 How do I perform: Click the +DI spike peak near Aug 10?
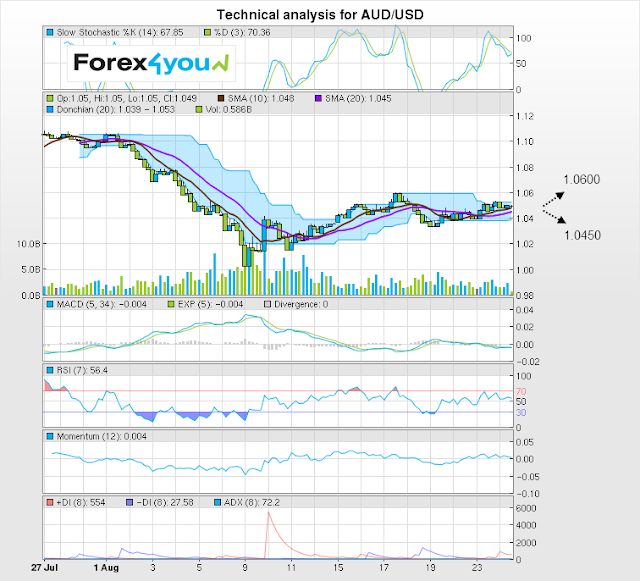268,512
